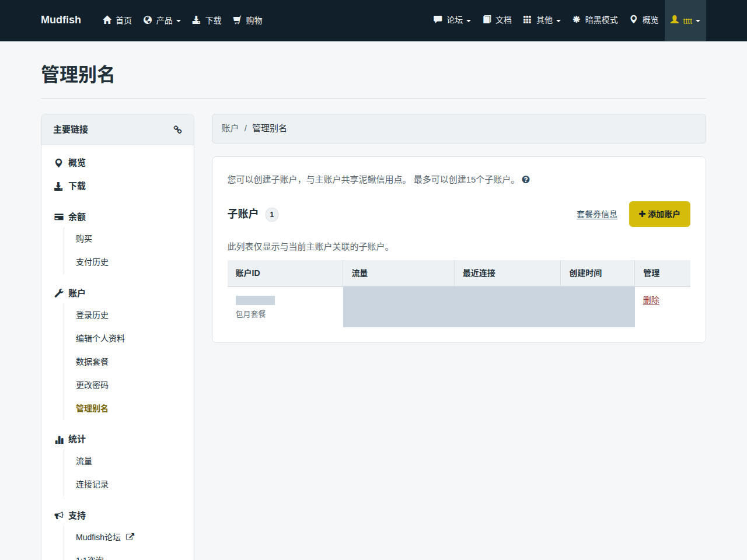Expand the 其他 others dropdown
The image size is (747, 560).
[542, 20]
